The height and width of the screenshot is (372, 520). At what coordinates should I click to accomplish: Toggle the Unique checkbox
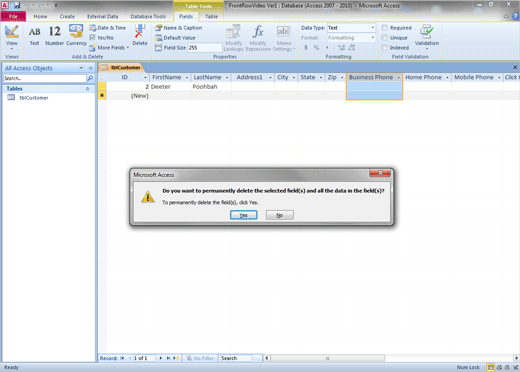385,38
